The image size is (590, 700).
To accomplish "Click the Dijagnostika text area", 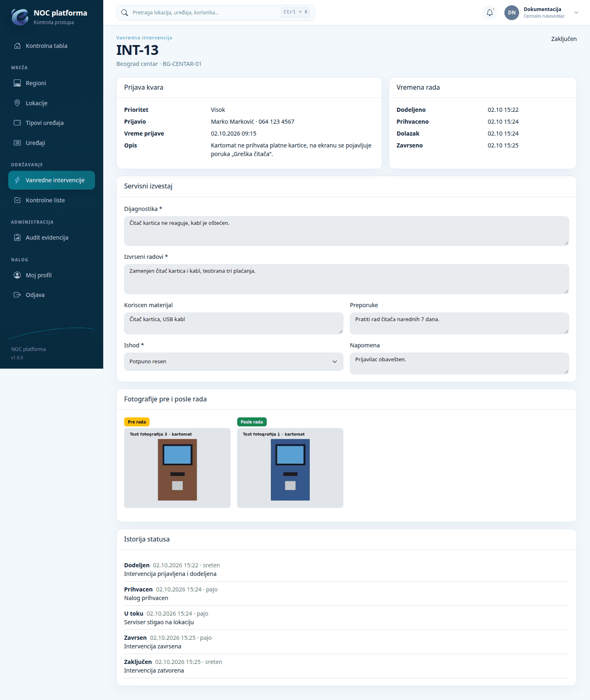I will coord(347,231).
